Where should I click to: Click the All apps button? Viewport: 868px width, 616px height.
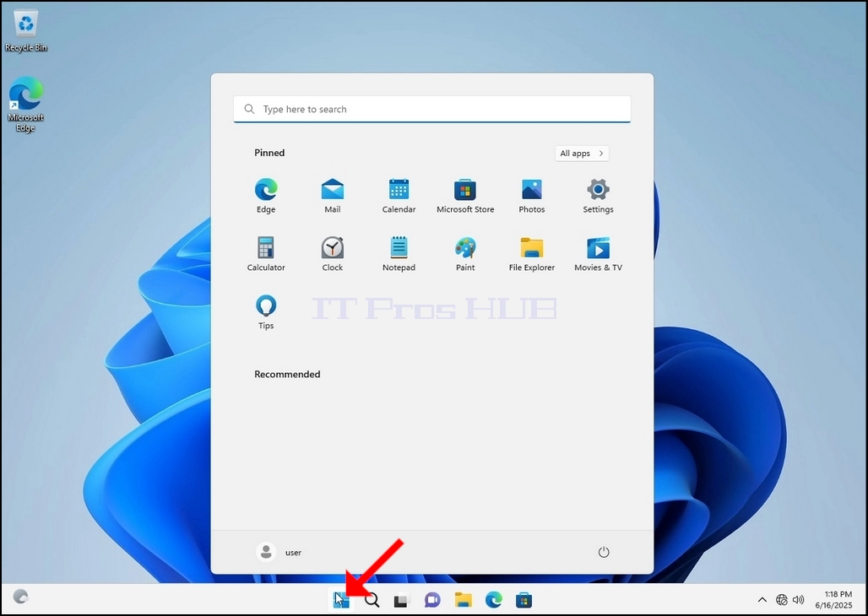click(x=582, y=154)
